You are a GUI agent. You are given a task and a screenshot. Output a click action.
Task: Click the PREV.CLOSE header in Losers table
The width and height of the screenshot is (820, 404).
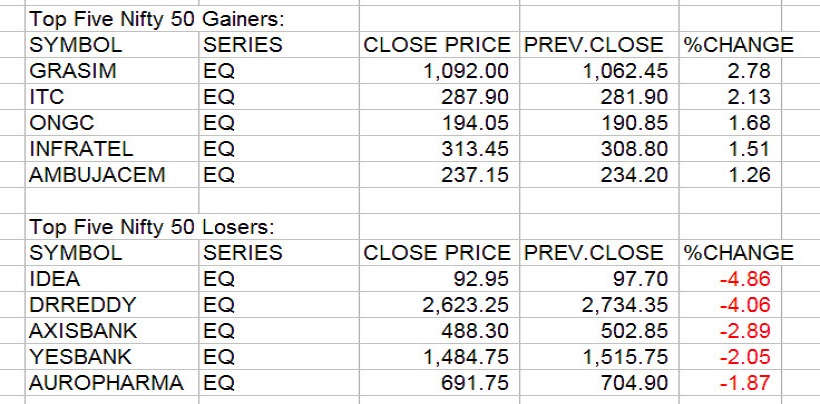click(593, 253)
